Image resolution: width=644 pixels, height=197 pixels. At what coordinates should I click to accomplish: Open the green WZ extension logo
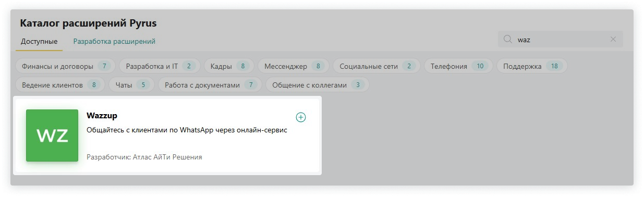[52, 136]
